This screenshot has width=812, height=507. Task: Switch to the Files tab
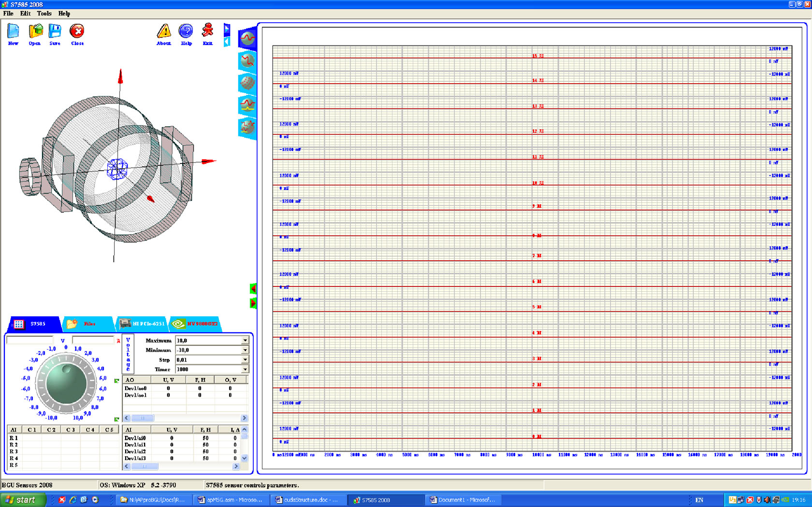pos(87,324)
